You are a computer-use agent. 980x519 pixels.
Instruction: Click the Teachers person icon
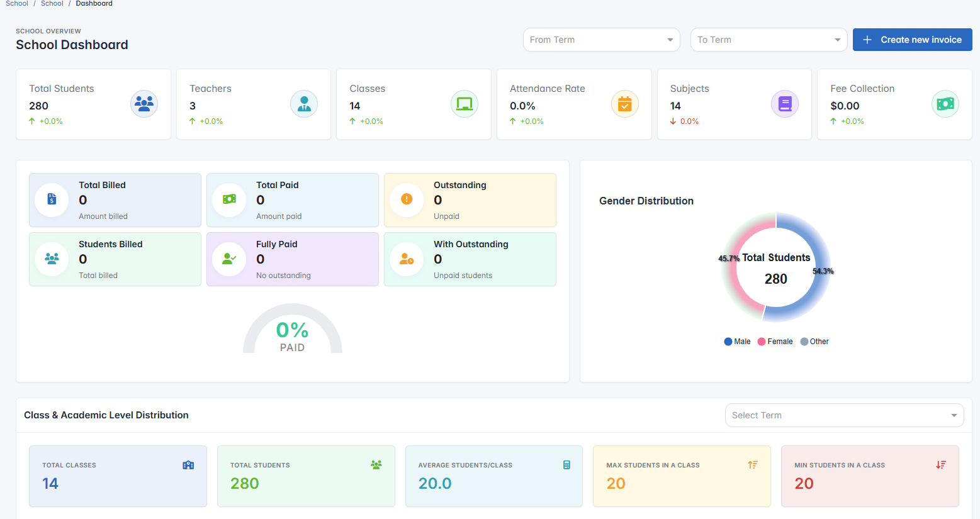304,104
